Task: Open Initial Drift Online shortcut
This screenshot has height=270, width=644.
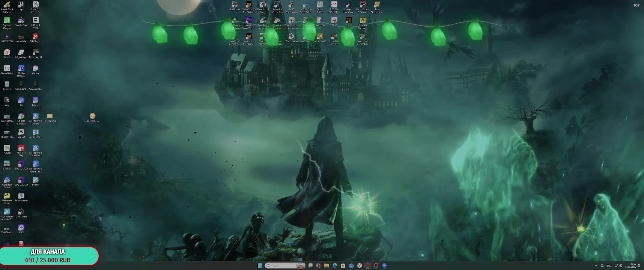Action: [334, 39]
